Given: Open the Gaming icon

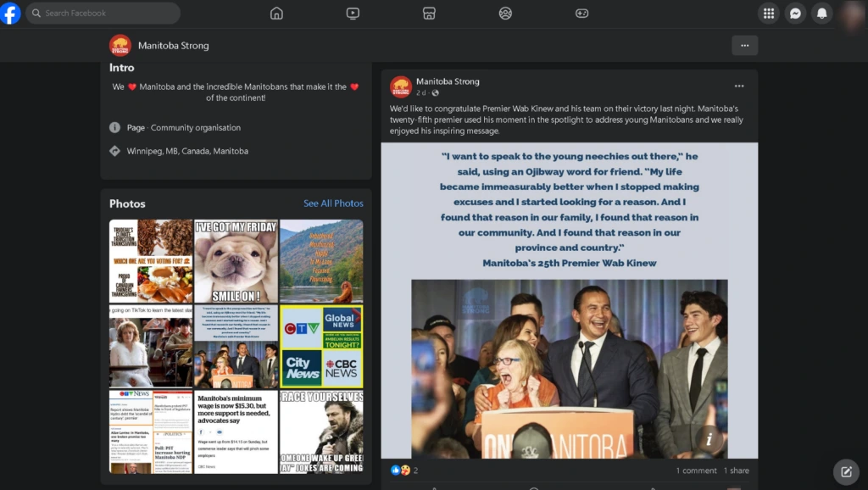Looking at the screenshot, I should (x=581, y=13).
